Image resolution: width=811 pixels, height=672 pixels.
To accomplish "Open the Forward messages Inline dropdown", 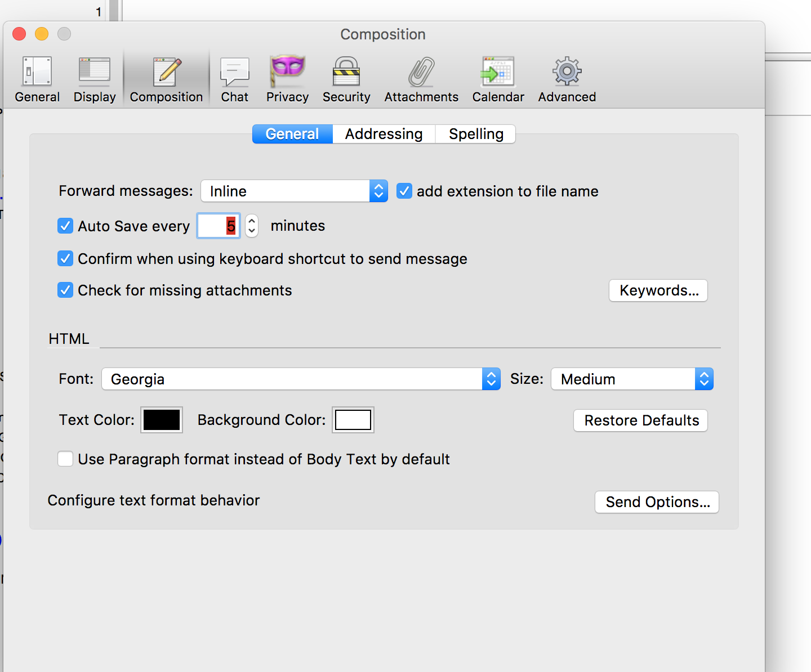I will coord(294,191).
